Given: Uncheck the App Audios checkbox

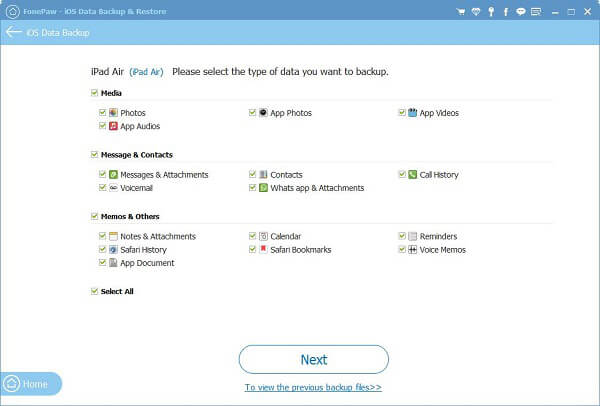Looking at the screenshot, I should 102,126.
